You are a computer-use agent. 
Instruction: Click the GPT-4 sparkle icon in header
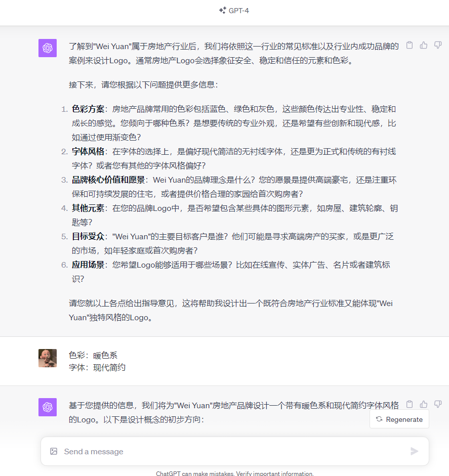pos(222,10)
